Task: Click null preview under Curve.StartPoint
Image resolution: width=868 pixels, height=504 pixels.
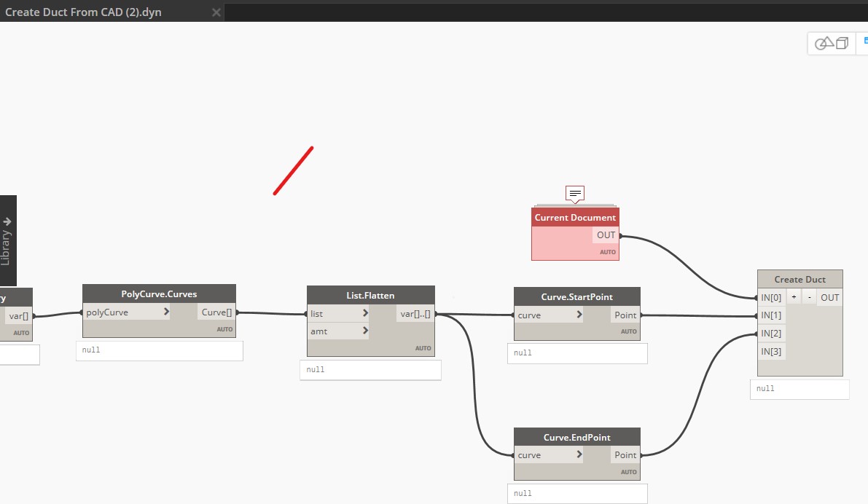Action: pos(577,353)
